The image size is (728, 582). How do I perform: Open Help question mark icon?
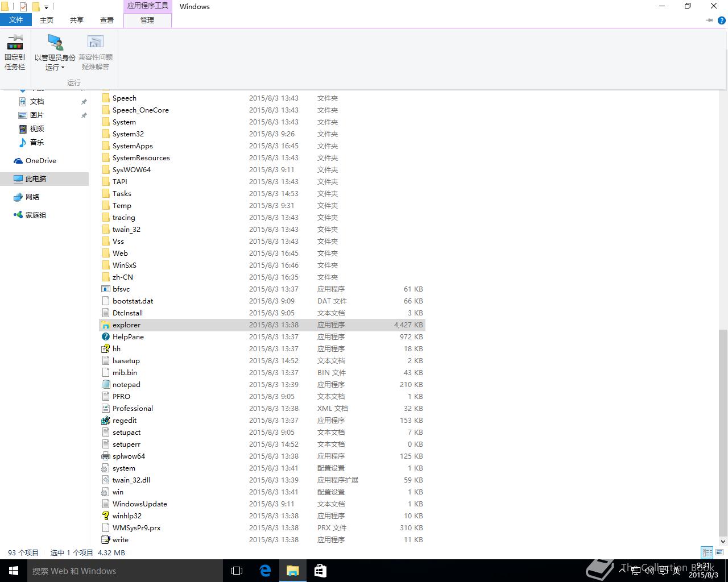point(722,20)
